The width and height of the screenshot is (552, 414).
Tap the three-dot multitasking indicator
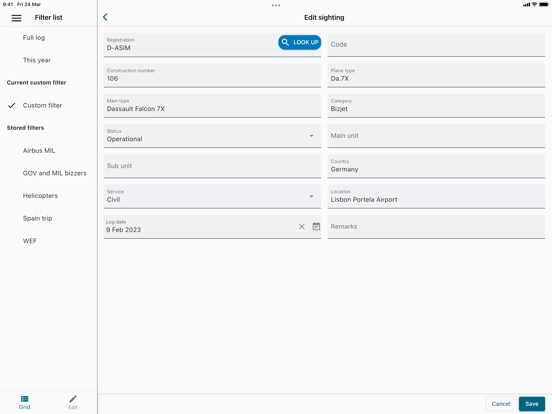pos(276,5)
